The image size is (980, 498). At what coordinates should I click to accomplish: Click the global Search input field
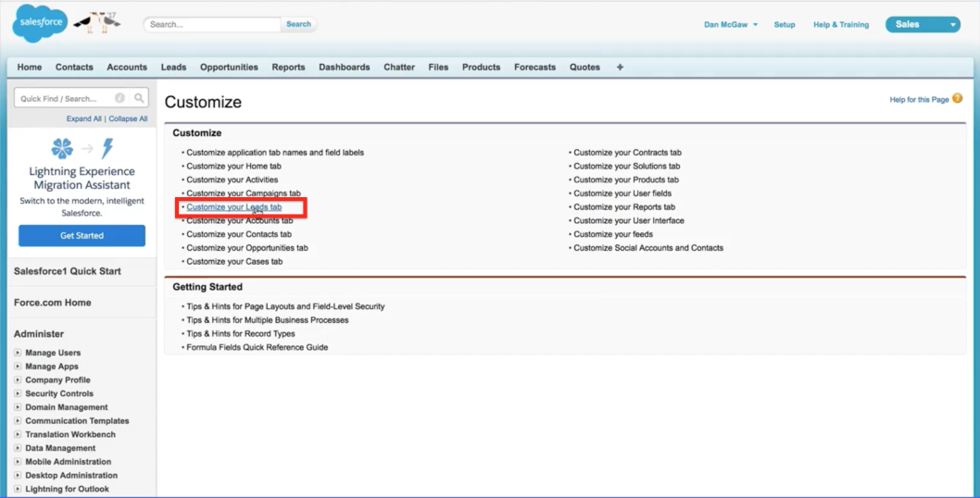212,24
